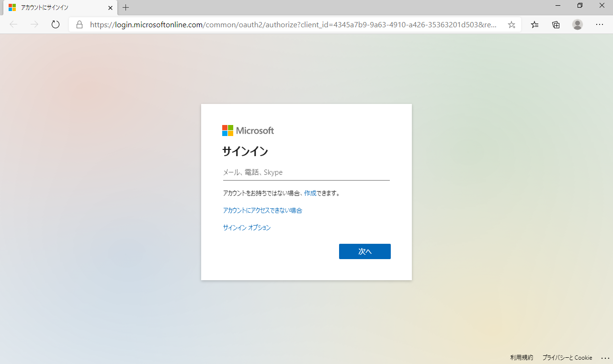Open browser Settings and more menu
The width and height of the screenshot is (613, 364).
tap(600, 24)
